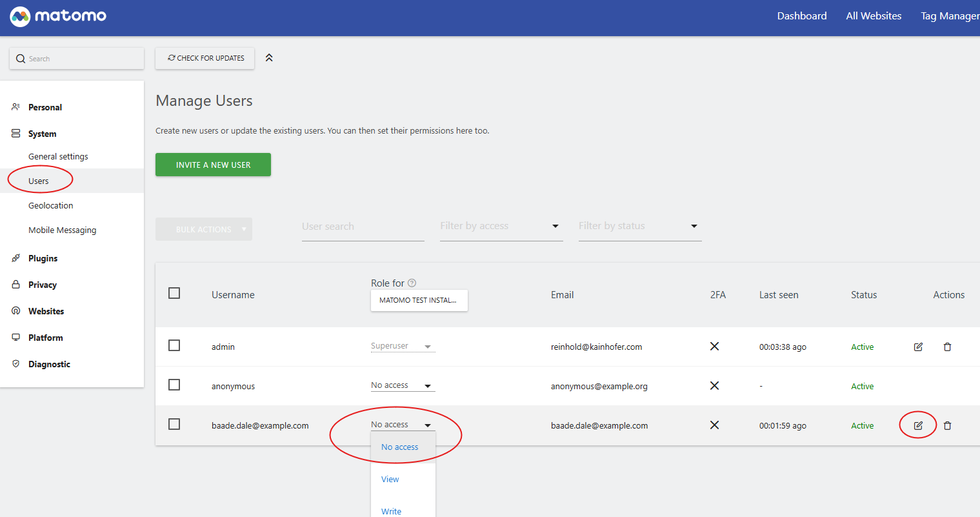Edit the baade.dale@example.com user

click(918, 425)
